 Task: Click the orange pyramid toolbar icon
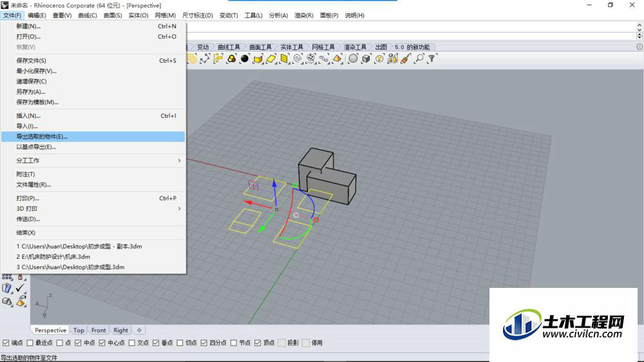(337, 59)
